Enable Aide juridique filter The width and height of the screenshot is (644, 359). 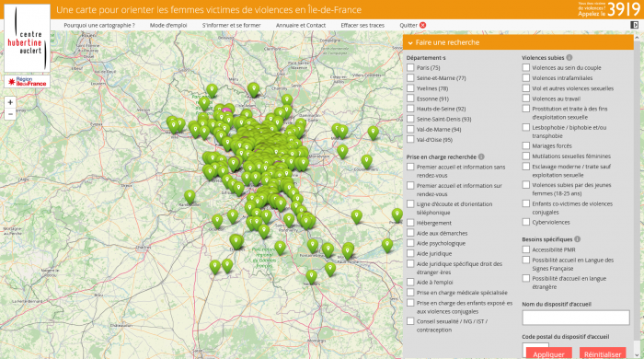click(x=410, y=253)
